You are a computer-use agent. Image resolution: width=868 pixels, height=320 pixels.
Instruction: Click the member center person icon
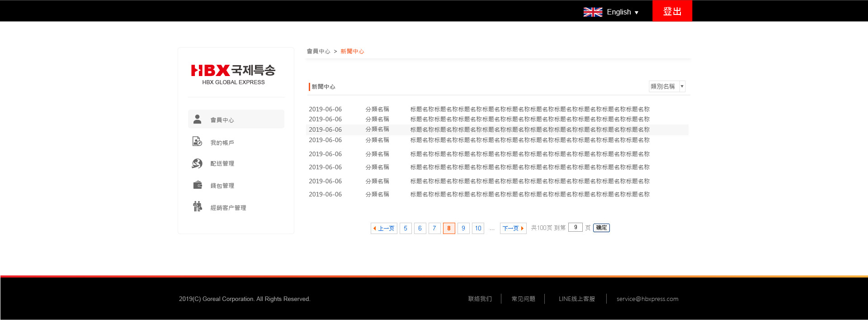pos(197,119)
